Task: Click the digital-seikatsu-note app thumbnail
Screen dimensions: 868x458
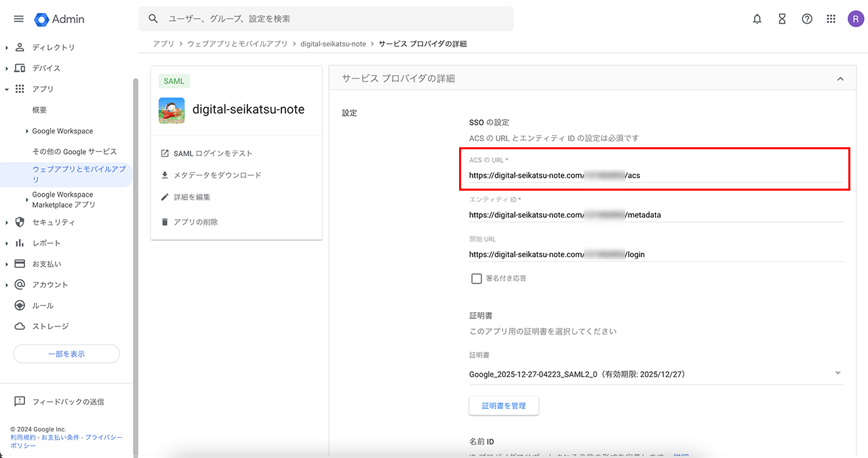Action: 172,110
